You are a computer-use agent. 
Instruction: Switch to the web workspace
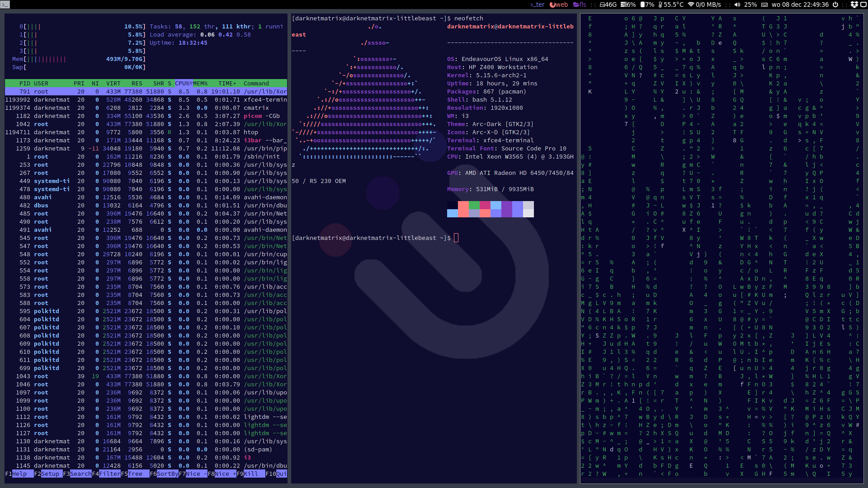559,5
